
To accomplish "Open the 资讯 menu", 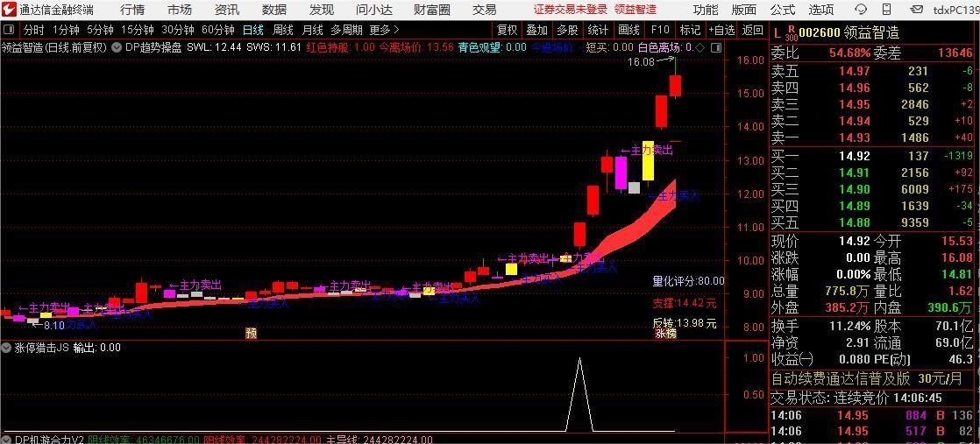I will 227,10.
